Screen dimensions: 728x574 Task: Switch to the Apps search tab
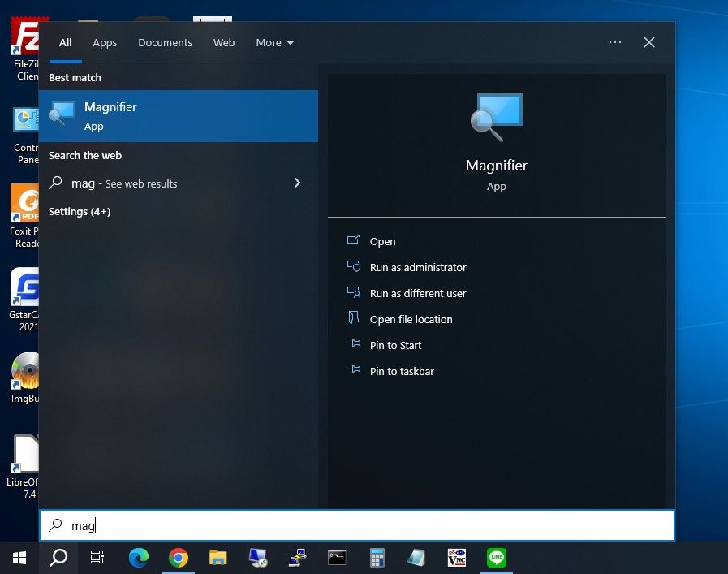click(x=105, y=43)
